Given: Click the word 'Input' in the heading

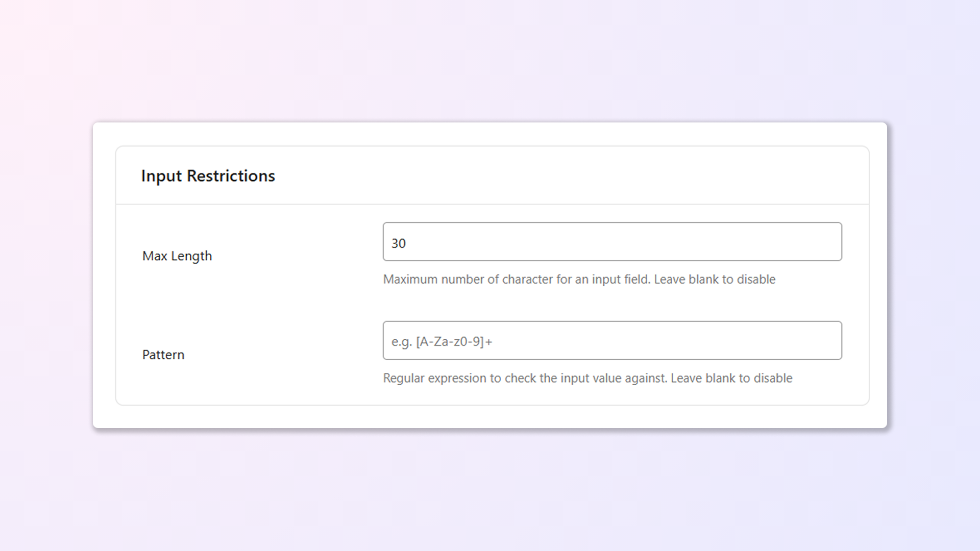Looking at the screenshot, I should tap(161, 176).
